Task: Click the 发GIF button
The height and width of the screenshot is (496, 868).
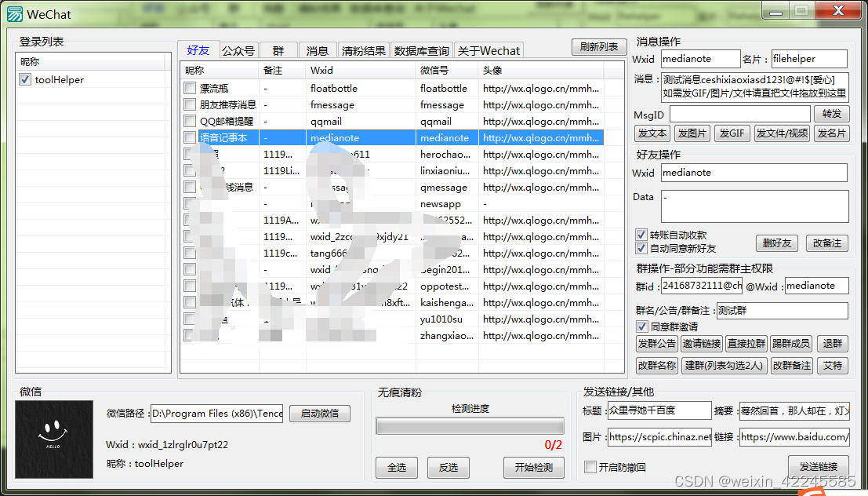Action: point(732,133)
